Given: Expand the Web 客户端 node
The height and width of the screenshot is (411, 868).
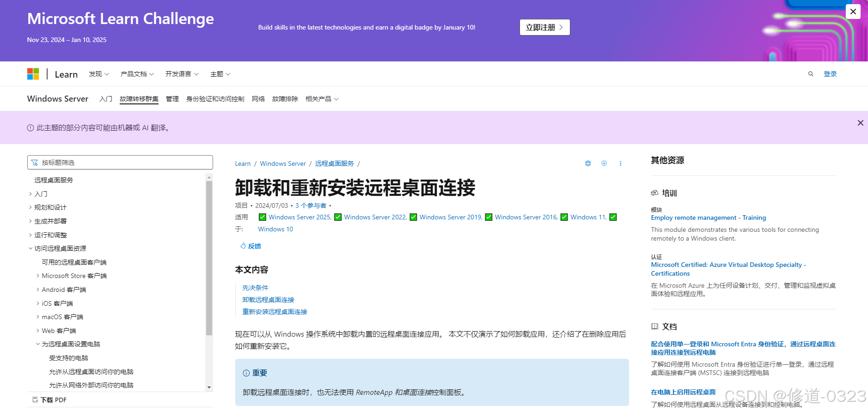Looking at the screenshot, I should (x=38, y=331).
